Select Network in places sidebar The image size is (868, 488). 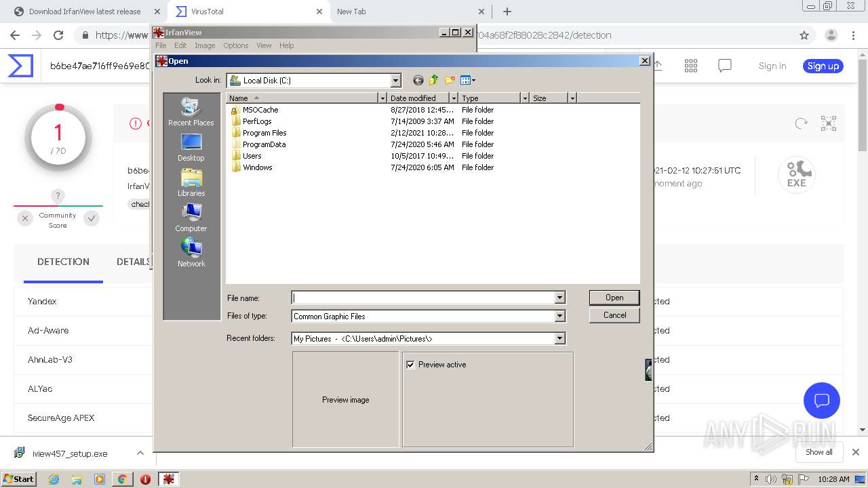[191, 253]
